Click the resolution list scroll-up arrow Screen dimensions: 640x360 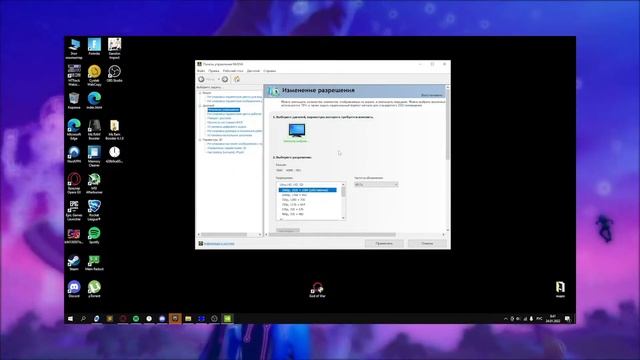343,184
